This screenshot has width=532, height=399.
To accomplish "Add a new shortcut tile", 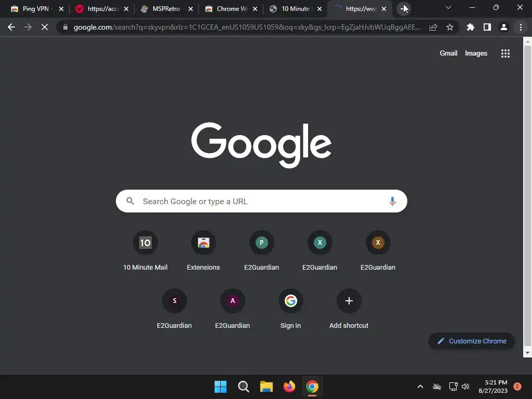I will coord(349,309).
